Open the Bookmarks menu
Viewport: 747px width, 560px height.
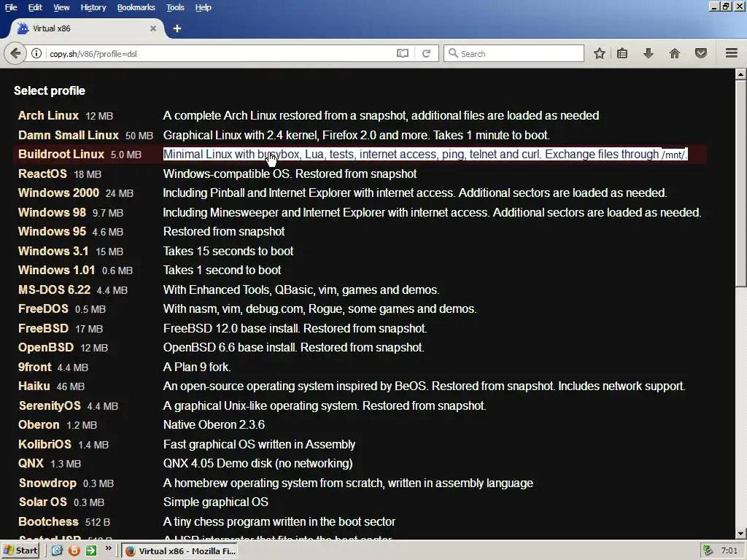pos(136,7)
